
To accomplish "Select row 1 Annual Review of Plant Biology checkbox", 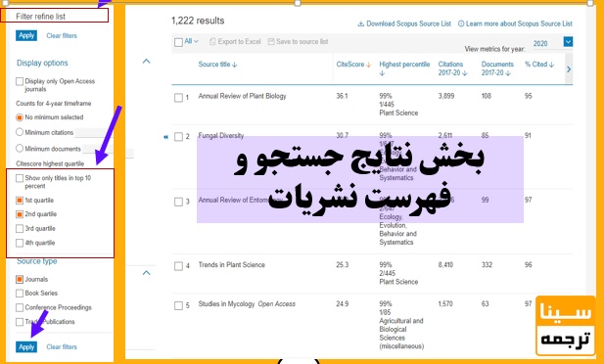I will click(x=178, y=98).
